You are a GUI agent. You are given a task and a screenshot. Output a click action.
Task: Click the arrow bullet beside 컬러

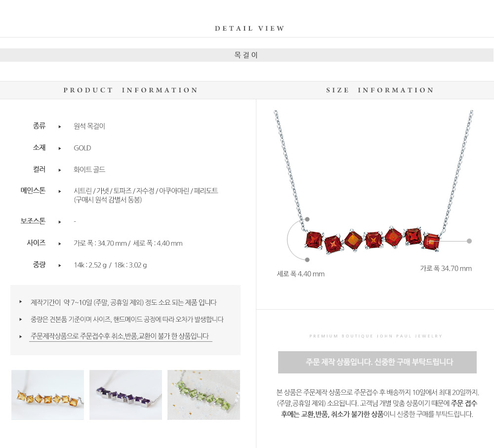[x=60, y=170]
